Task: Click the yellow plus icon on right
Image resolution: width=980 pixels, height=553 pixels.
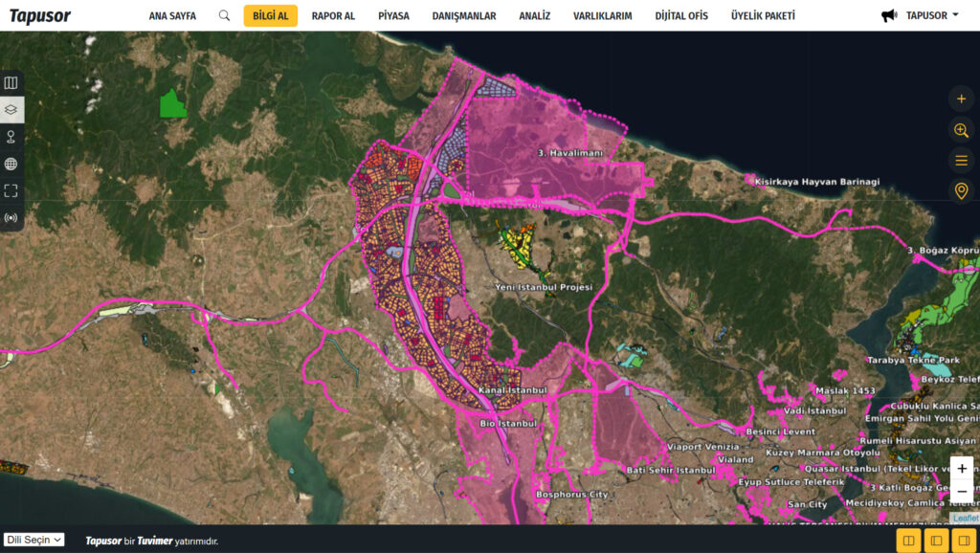Action: click(x=961, y=99)
